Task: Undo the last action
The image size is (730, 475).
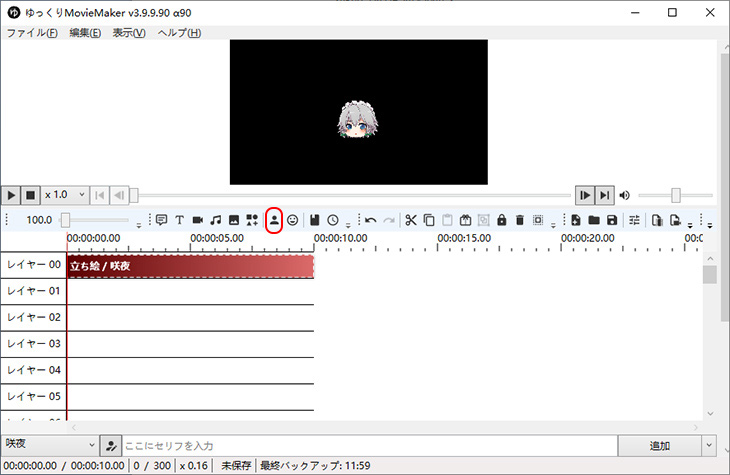Action: [x=371, y=220]
